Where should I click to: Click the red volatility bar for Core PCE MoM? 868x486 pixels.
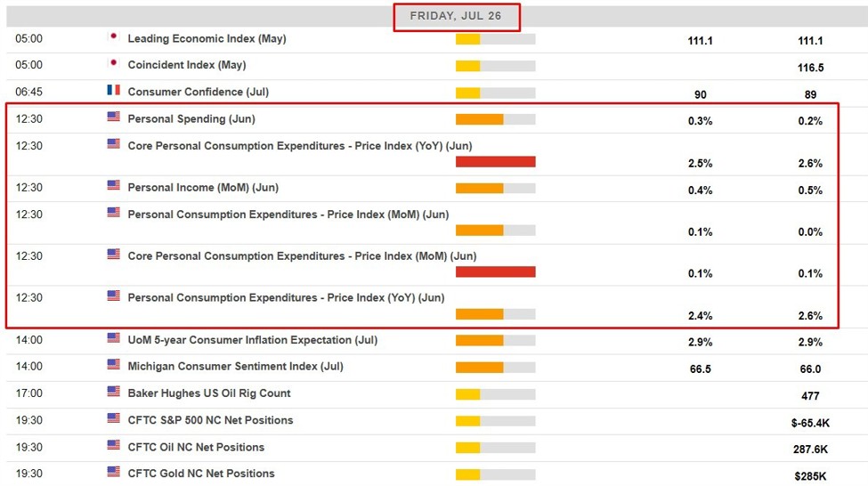(495, 272)
